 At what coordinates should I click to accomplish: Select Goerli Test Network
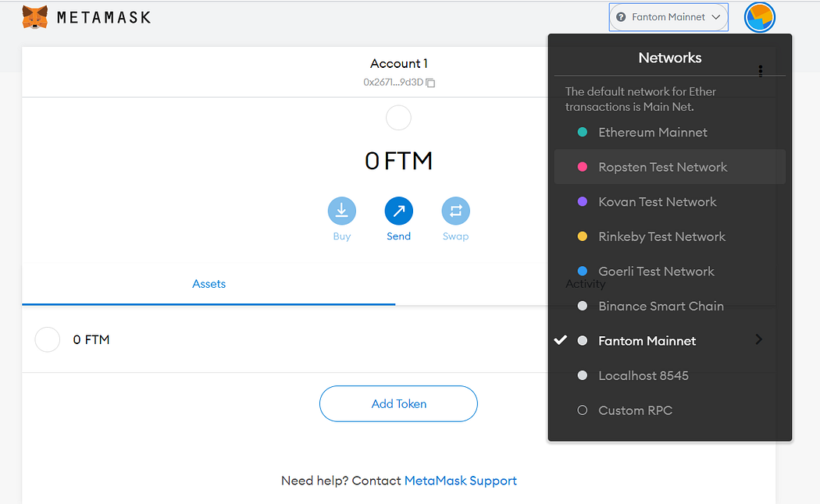pyautogui.click(x=670, y=271)
